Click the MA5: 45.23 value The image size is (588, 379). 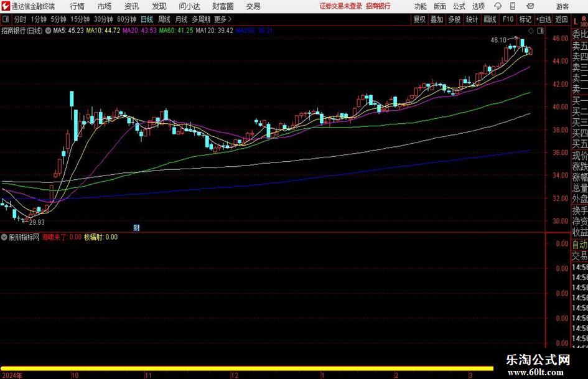tap(68, 30)
